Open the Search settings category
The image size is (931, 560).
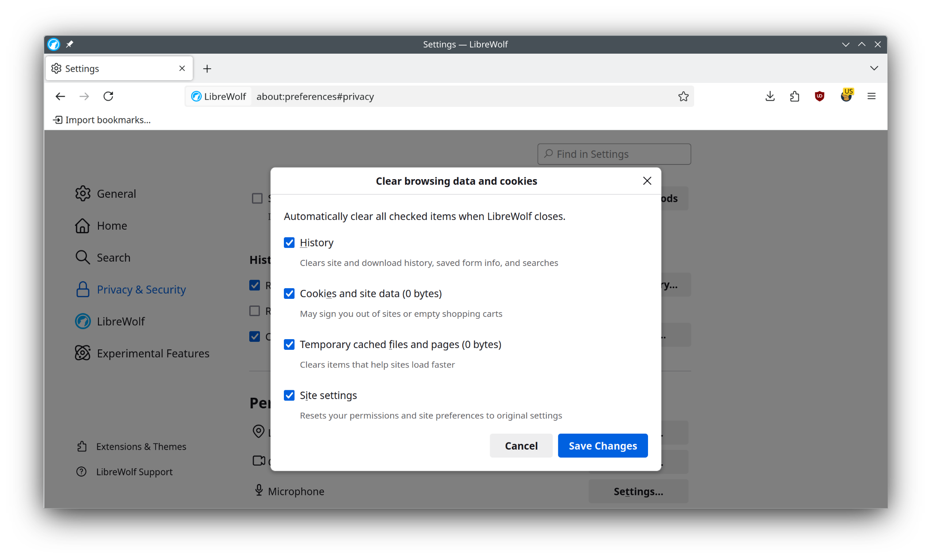pos(114,258)
